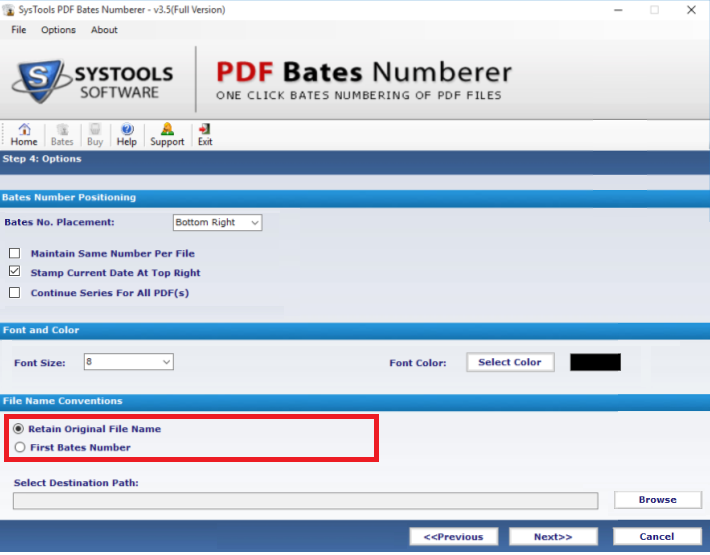
Task: Click the Exit toolbar icon
Action: [205, 135]
